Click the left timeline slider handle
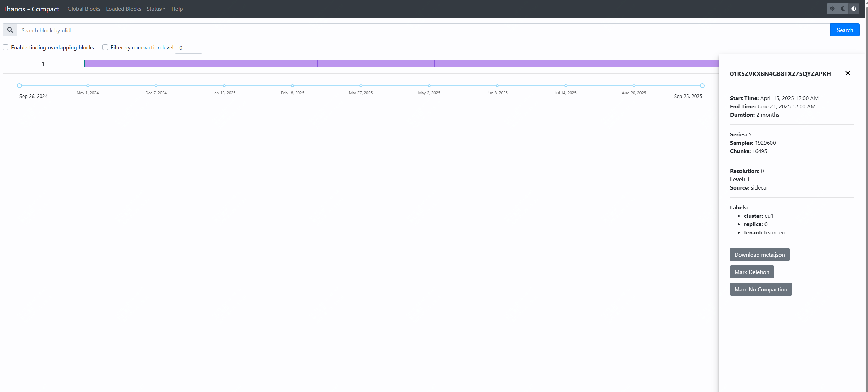Viewport: 868px width, 392px height. (19, 86)
